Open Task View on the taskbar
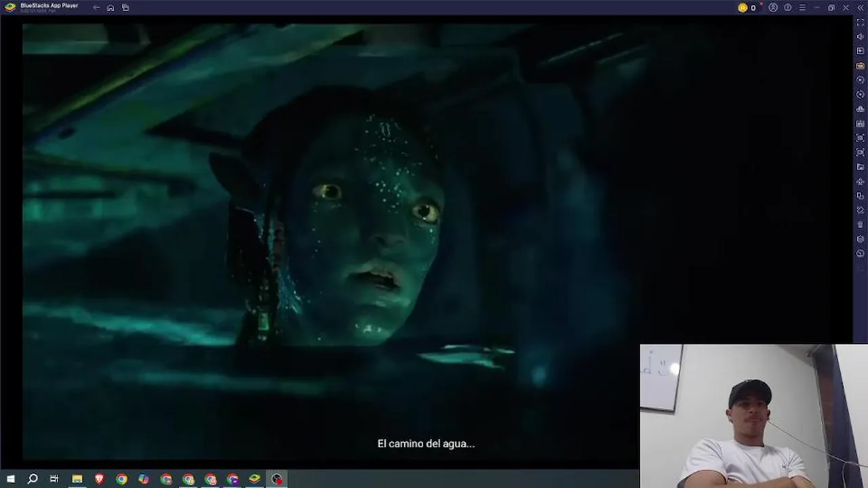This screenshot has height=488, width=868. pyautogui.click(x=54, y=479)
